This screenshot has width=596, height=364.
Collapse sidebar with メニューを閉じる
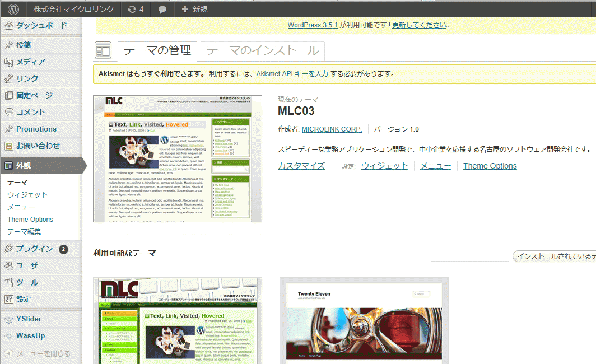point(38,353)
